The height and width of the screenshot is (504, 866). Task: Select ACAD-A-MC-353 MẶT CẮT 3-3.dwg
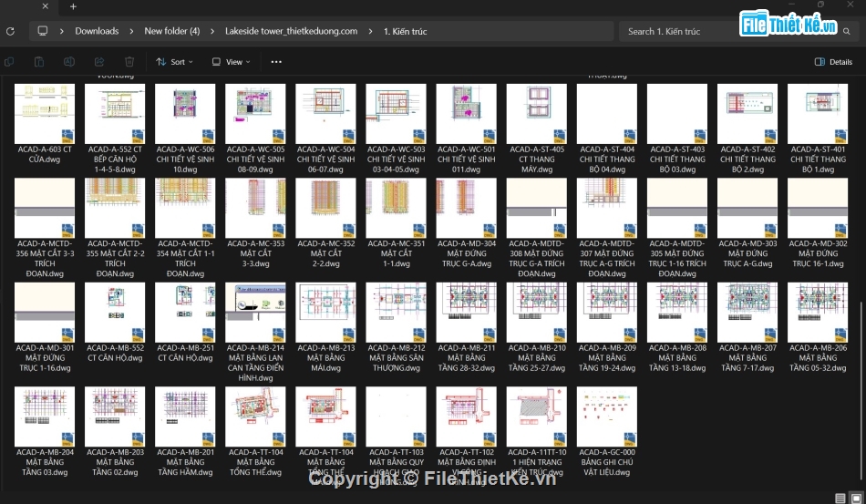[x=255, y=223]
